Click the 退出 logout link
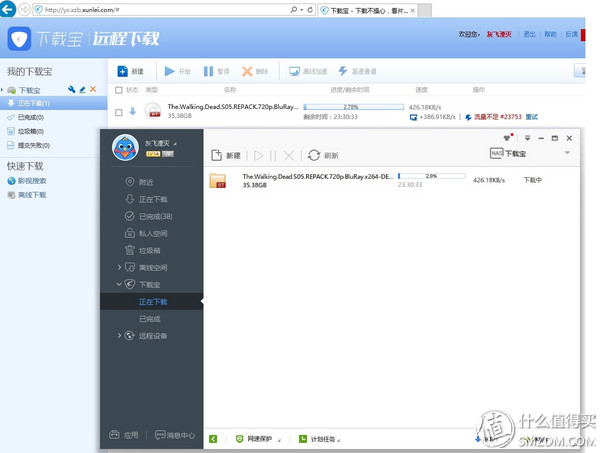This screenshot has height=453, width=600. (x=529, y=34)
